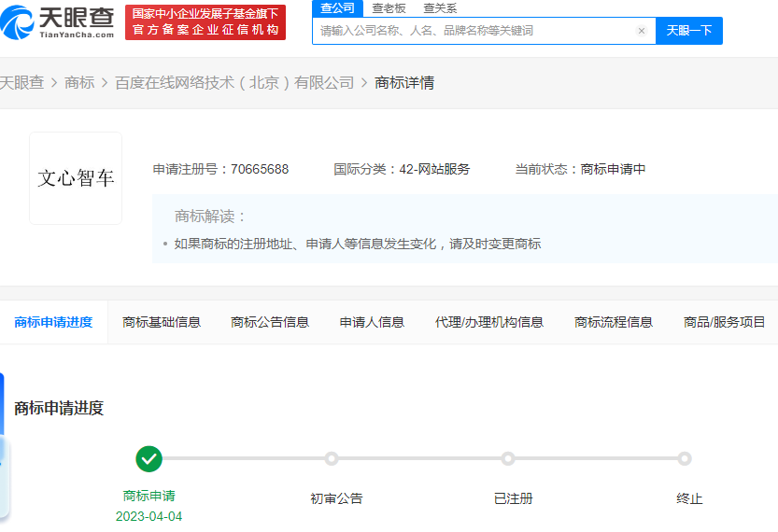Screen dimensions: 778x532
Task: Switch to the 商标公告信息 tab
Action: (270, 322)
